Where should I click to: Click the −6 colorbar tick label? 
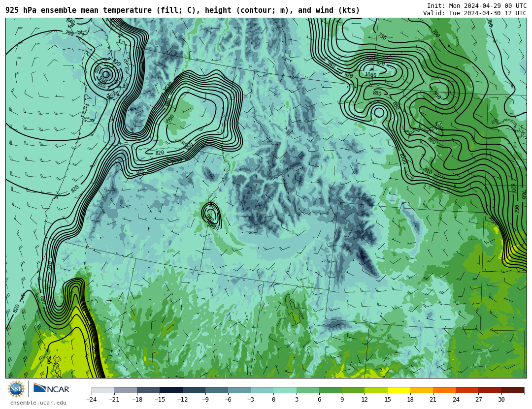pyautogui.click(x=228, y=400)
